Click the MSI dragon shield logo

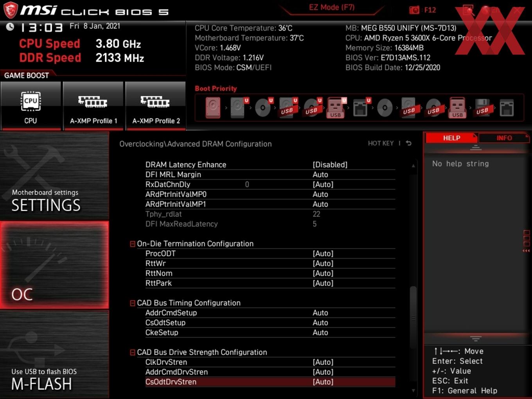coord(10,10)
